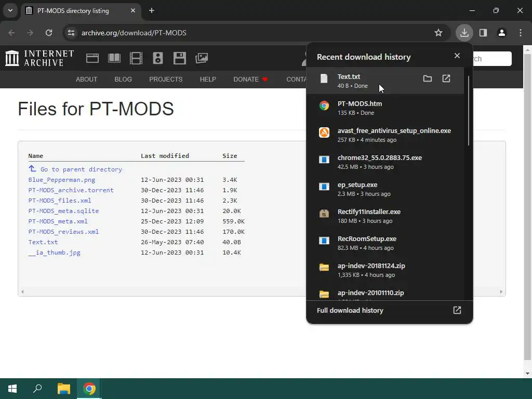Select the RecRoomSetup.exe download entry

(385, 243)
